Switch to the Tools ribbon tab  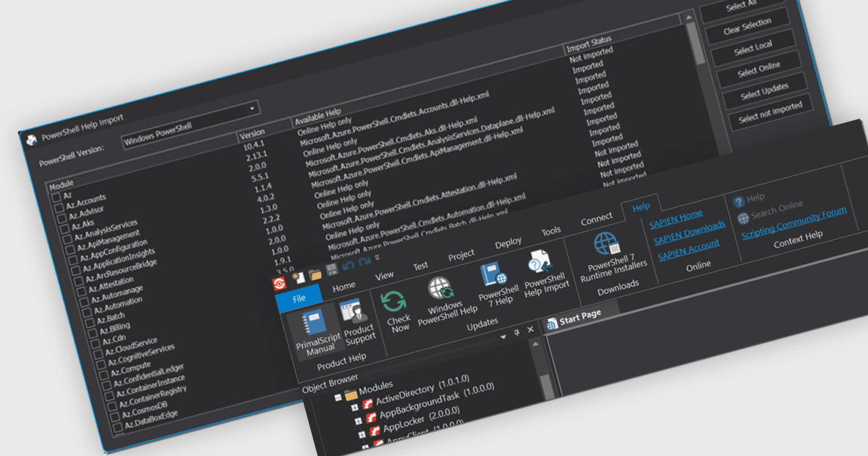(551, 232)
